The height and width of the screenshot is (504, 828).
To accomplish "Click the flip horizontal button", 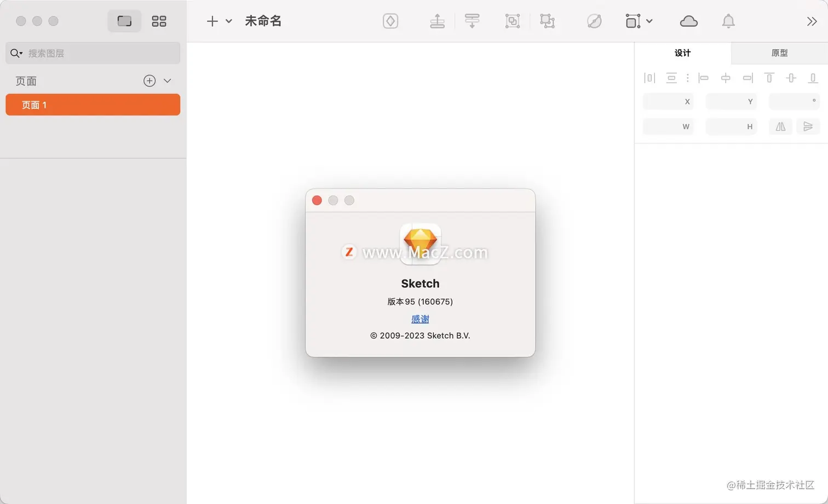I will coord(780,126).
